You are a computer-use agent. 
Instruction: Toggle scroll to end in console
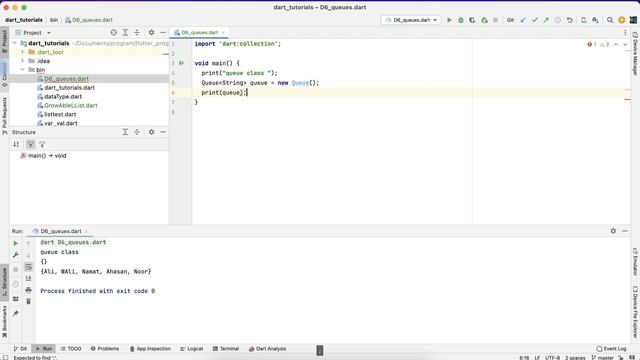point(28,278)
